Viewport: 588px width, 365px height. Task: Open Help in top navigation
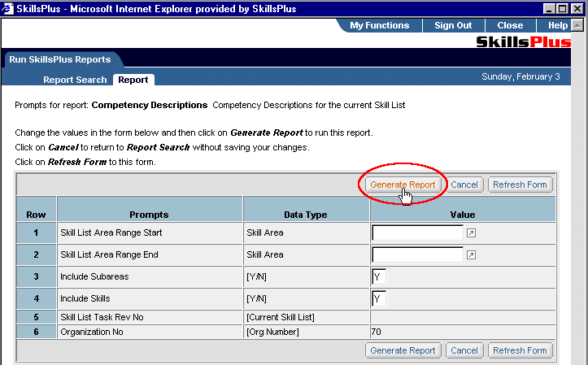click(x=558, y=25)
